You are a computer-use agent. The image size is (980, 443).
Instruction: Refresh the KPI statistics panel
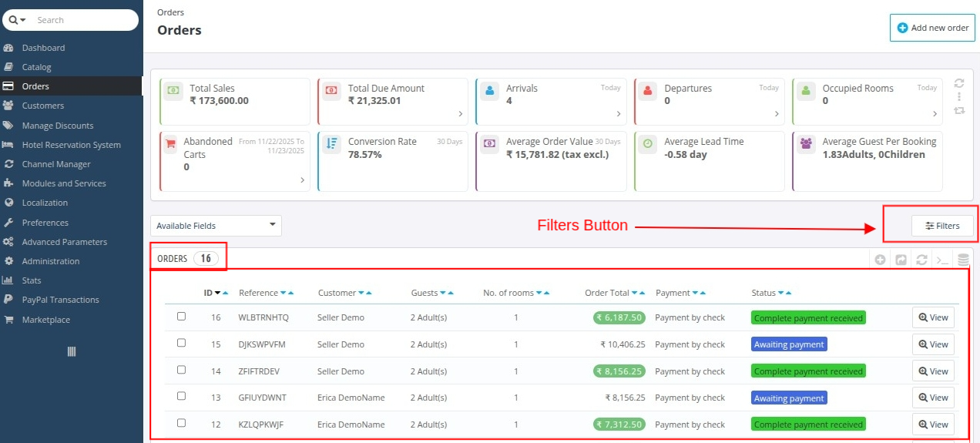click(959, 83)
